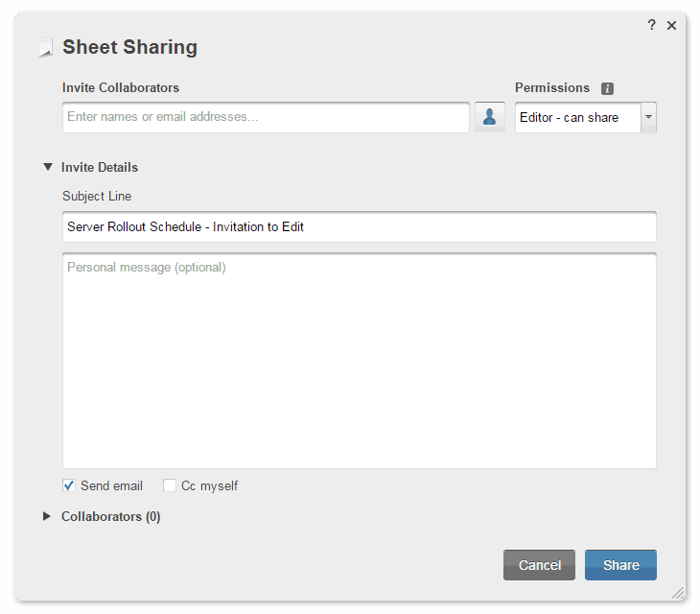Focus the Invite Collaborators email field

coord(266,117)
